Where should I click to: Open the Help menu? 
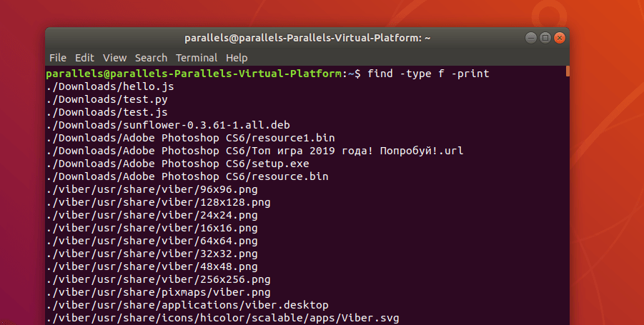pyautogui.click(x=237, y=58)
